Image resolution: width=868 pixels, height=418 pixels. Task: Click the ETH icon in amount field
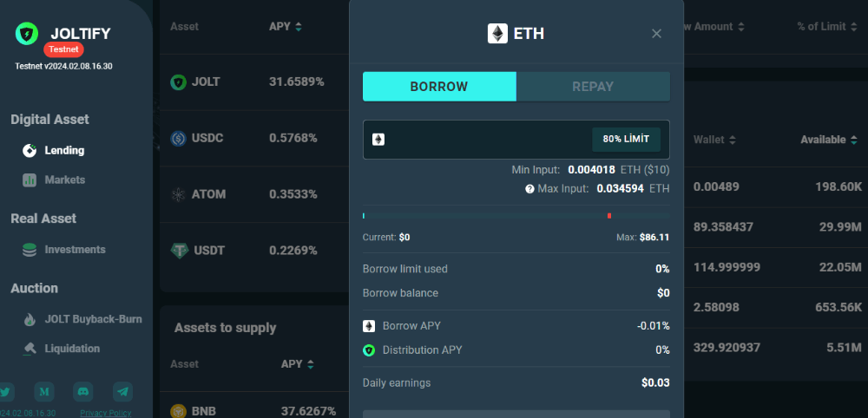point(378,140)
